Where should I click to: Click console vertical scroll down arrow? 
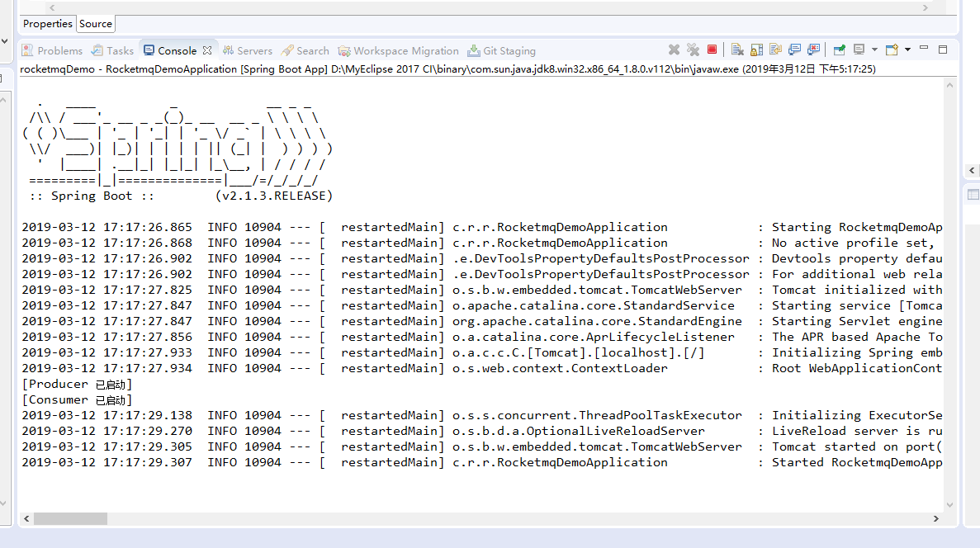coord(949,505)
